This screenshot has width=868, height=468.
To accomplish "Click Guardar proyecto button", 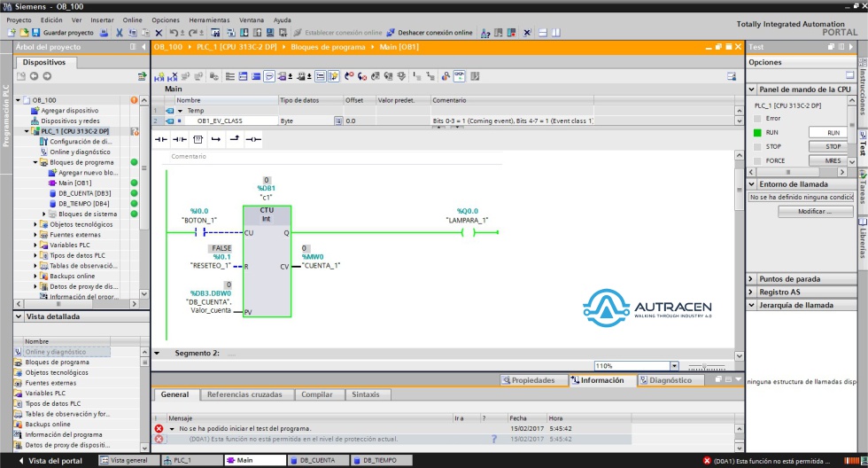I will coord(63,33).
